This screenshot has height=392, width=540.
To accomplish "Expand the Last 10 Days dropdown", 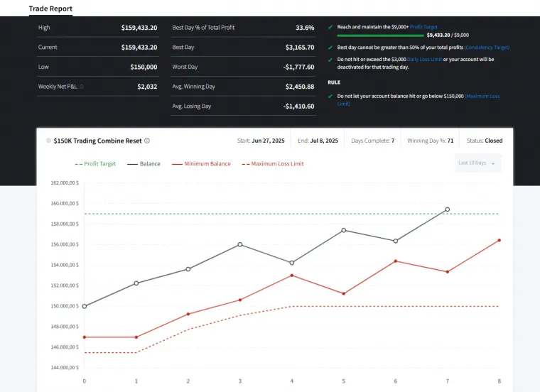I will click(477, 163).
